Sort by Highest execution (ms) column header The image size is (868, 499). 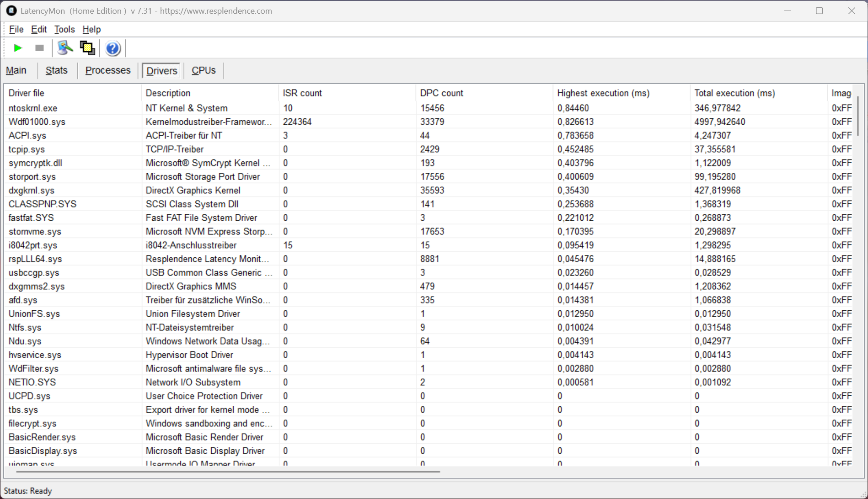click(x=603, y=93)
